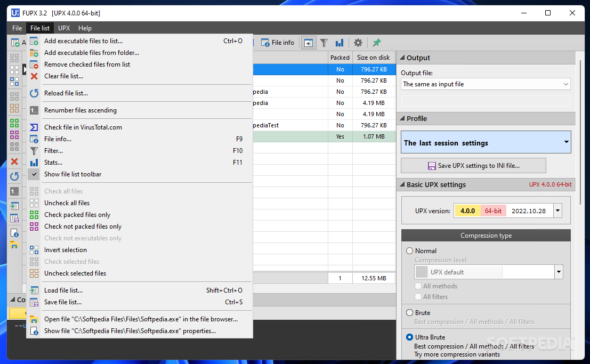The image size is (590, 364).
Task: Open the Help menu
Action: coord(85,28)
